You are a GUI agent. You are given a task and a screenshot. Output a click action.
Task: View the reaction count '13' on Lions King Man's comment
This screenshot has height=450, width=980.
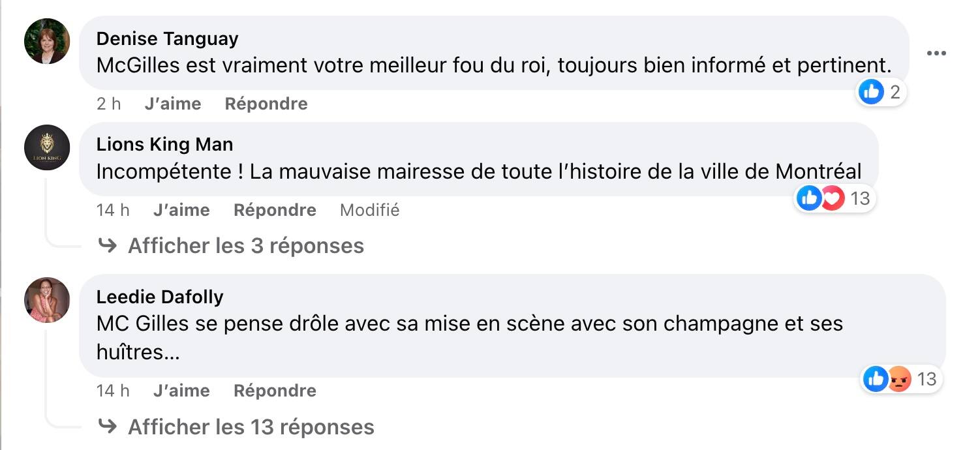point(859,198)
